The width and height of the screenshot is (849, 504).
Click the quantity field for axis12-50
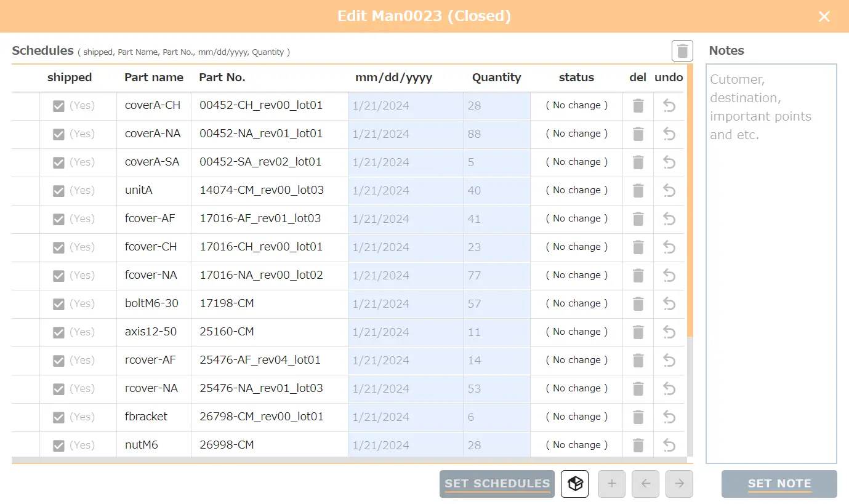click(496, 332)
